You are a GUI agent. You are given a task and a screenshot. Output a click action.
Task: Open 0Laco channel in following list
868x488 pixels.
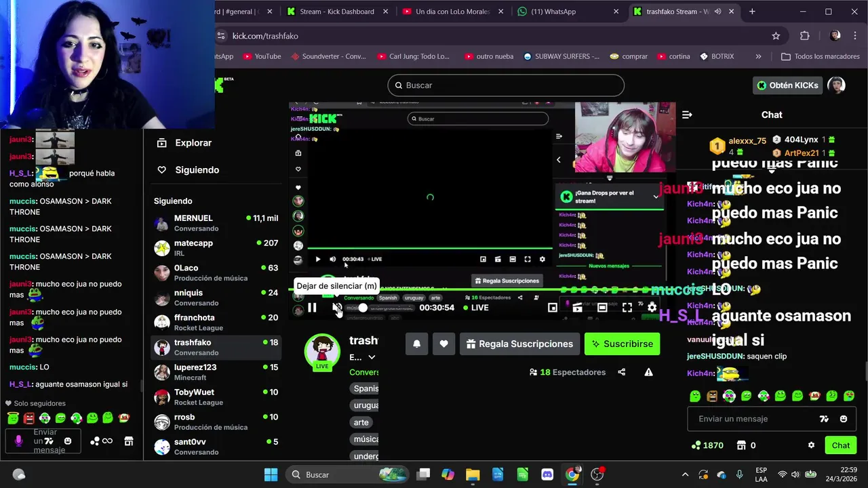tap(216, 272)
